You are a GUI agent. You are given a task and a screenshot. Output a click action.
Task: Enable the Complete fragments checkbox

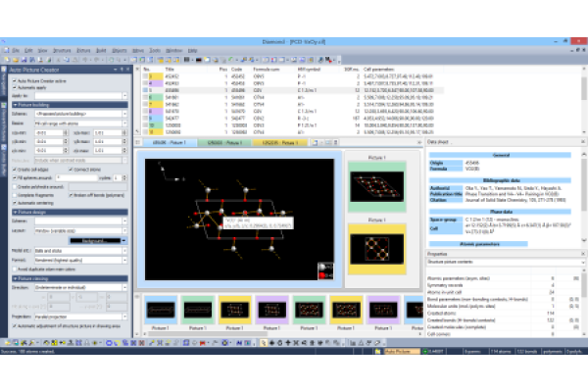(x=15, y=195)
